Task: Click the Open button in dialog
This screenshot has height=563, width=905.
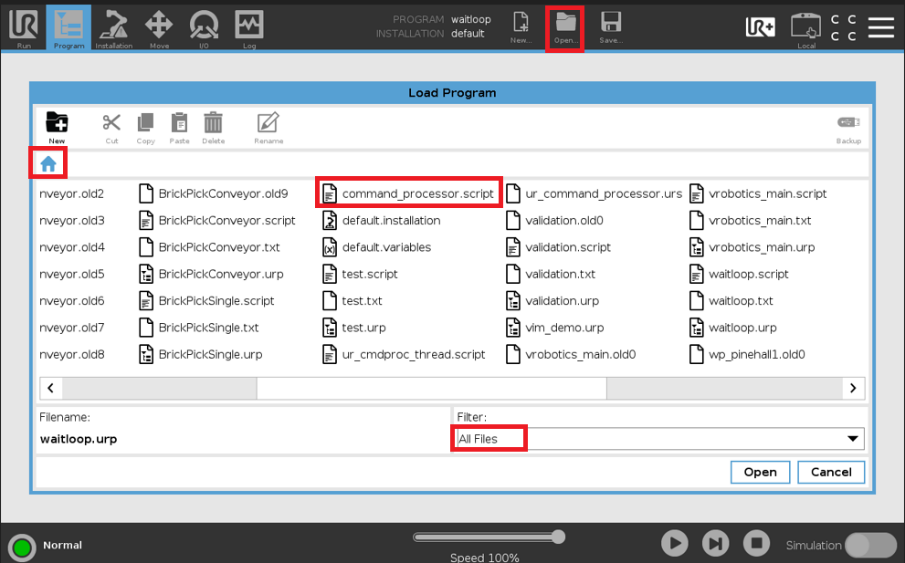Action: pos(760,472)
